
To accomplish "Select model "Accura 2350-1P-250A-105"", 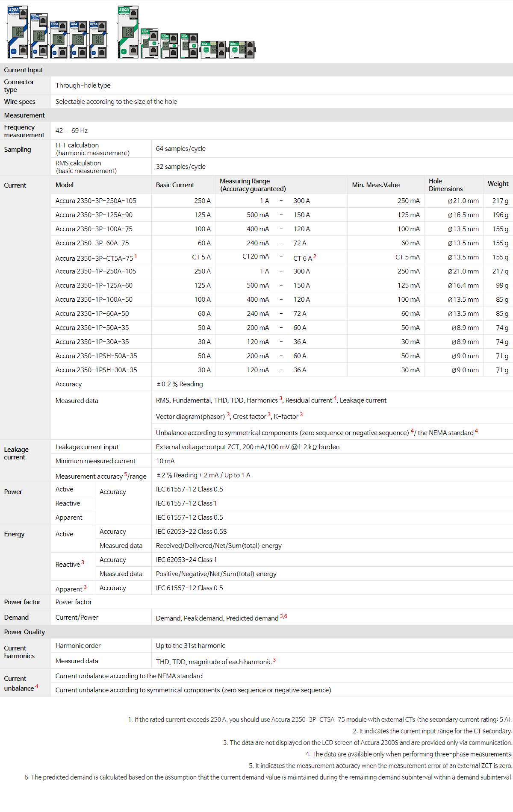I will (96, 271).
